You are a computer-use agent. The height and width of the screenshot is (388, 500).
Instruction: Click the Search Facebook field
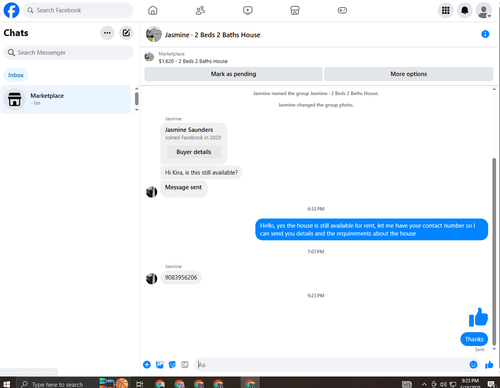pos(78,10)
